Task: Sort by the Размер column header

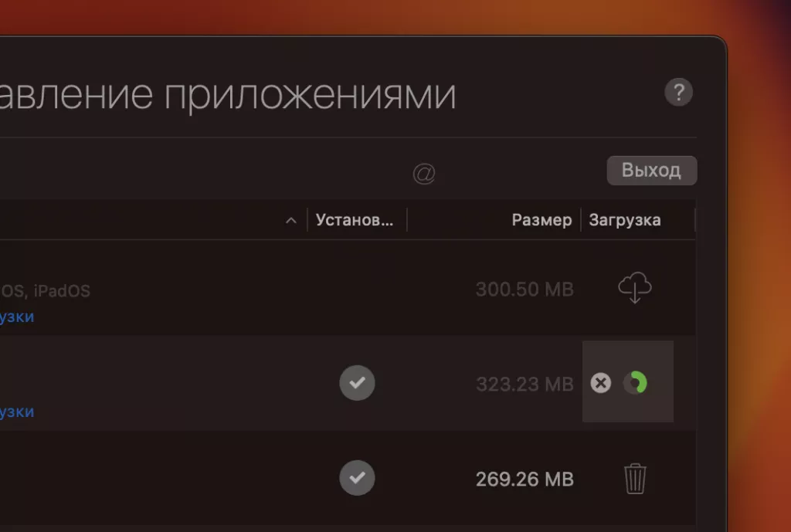Action: (541, 220)
